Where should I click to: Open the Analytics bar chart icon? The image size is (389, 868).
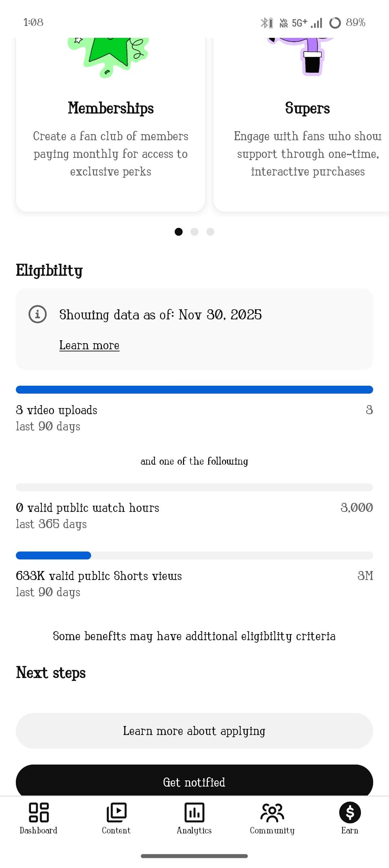[194, 813]
